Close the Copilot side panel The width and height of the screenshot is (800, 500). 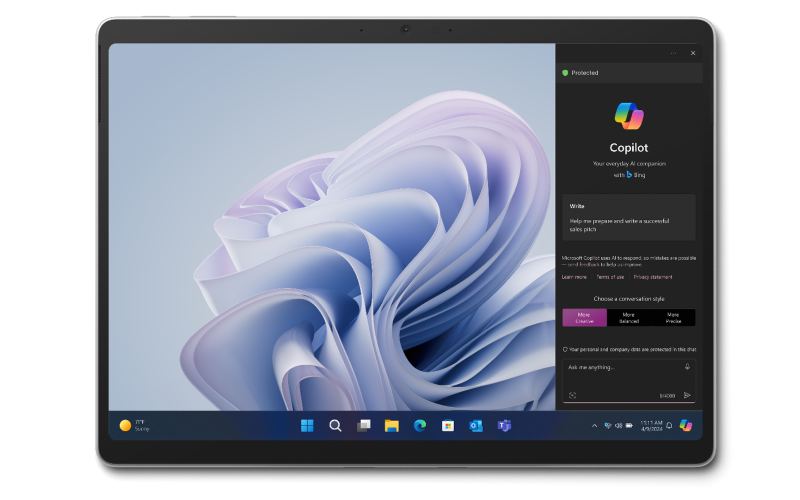click(x=693, y=53)
